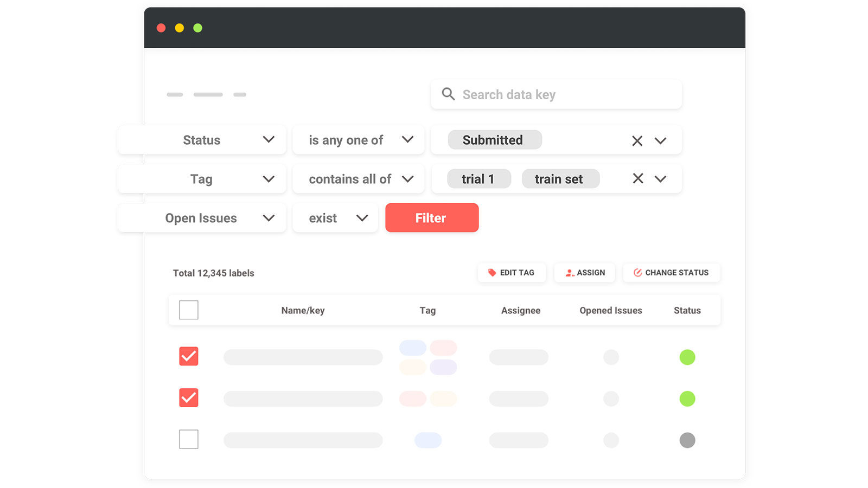Focus the Search data key field
The width and height of the screenshot is (868, 488).
[x=556, y=94]
